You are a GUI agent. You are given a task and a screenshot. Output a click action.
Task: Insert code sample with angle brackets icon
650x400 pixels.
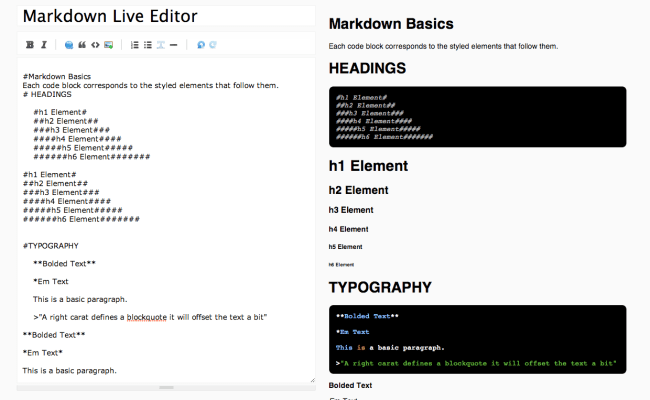[x=95, y=45]
